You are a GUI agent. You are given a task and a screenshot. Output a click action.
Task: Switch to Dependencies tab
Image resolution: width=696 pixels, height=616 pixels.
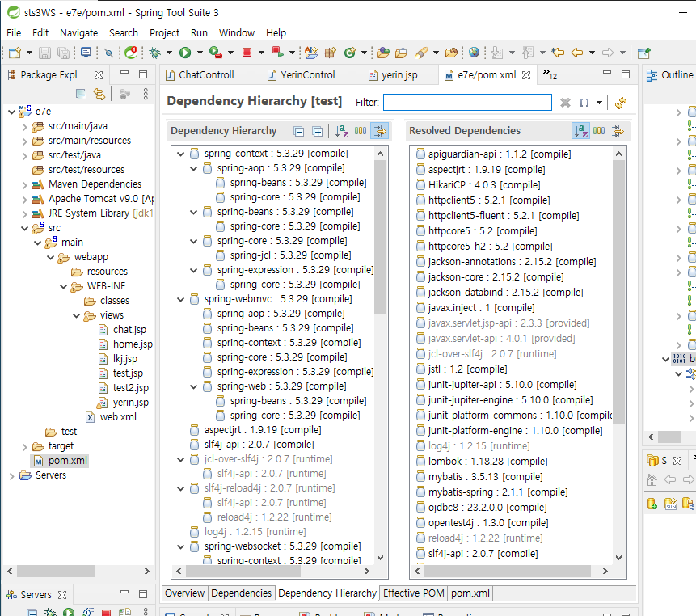pyautogui.click(x=241, y=593)
